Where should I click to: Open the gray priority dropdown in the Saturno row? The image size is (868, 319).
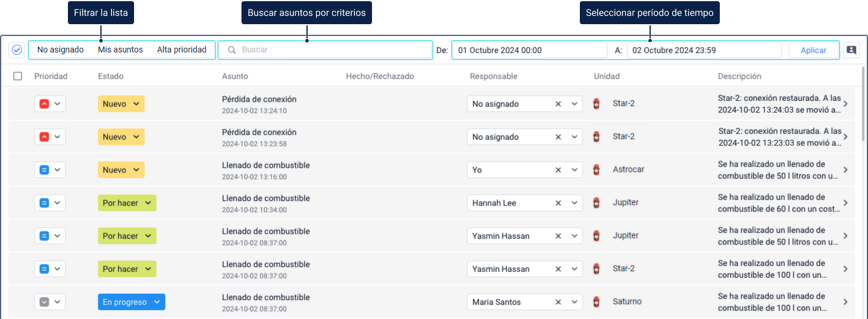pyautogui.click(x=50, y=302)
